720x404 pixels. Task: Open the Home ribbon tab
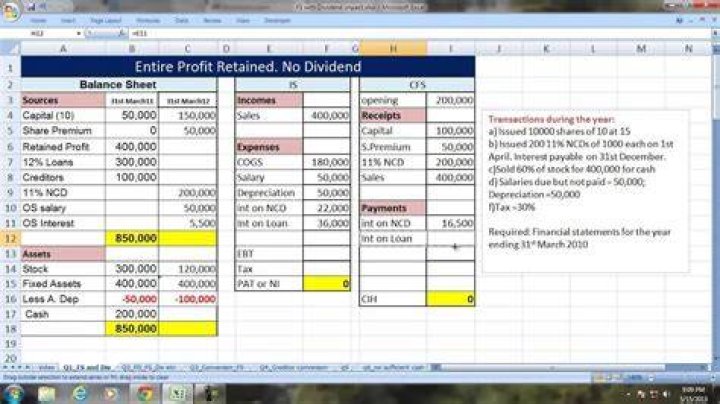click(x=38, y=21)
